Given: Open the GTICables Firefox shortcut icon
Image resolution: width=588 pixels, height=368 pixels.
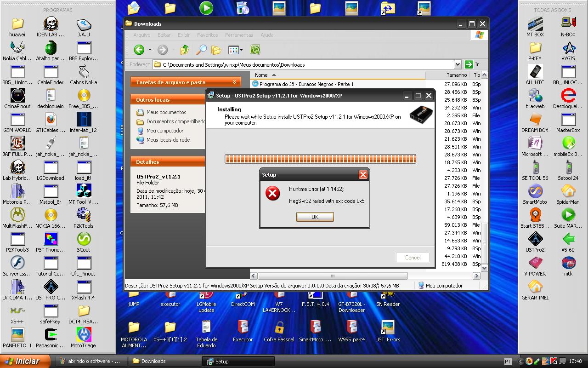Looking at the screenshot, I should point(51,123).
